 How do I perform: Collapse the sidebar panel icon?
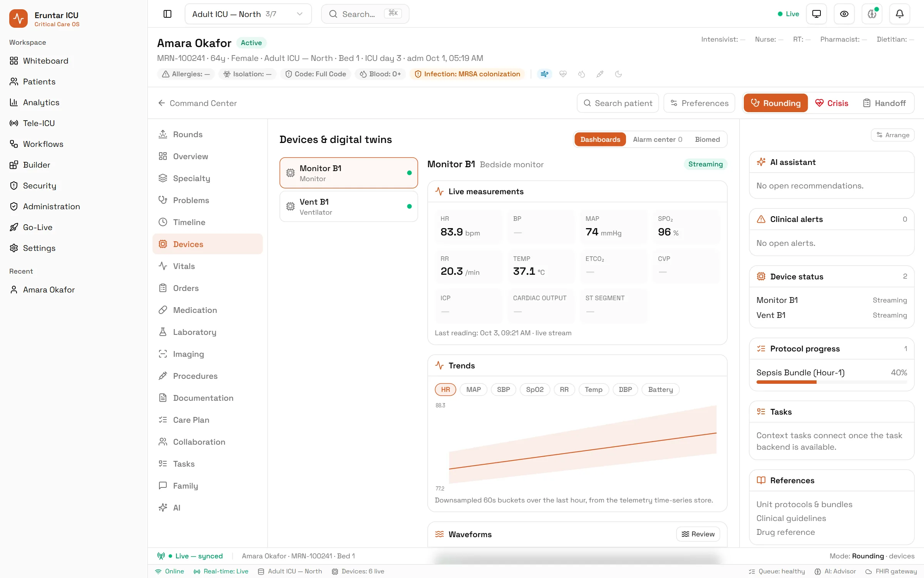pyautogui.click(x=167, y=14)
